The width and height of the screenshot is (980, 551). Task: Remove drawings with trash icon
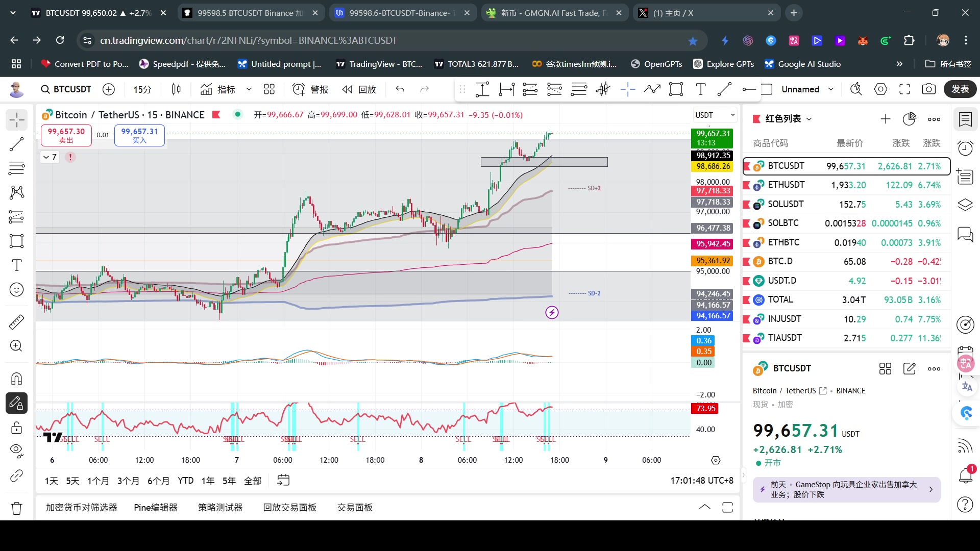[x=16, y=508]
